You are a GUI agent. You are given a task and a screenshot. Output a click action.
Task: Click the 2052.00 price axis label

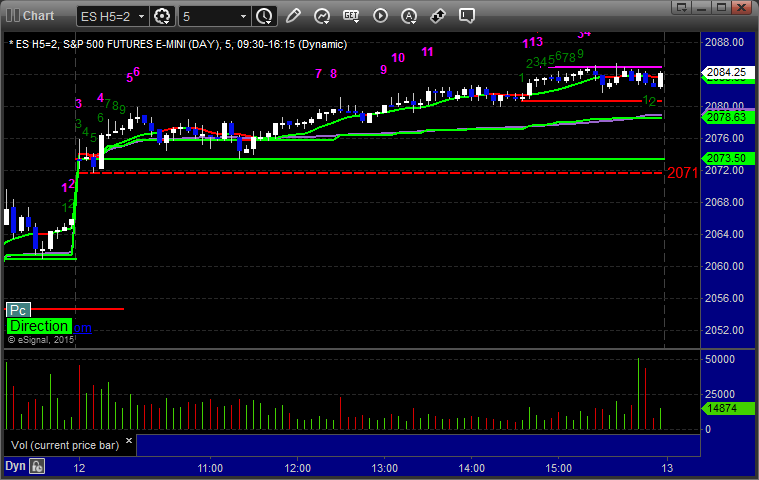coord(725,330)
